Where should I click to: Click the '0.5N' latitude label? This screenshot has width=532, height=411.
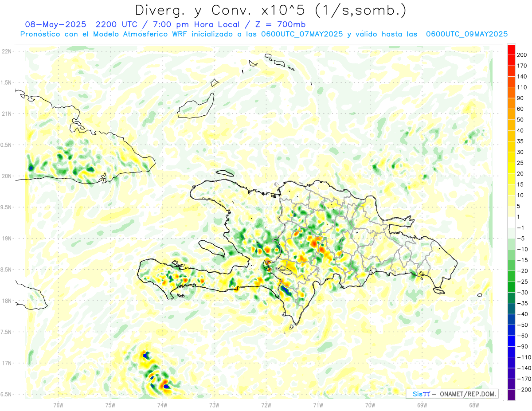tap(6, 145)
